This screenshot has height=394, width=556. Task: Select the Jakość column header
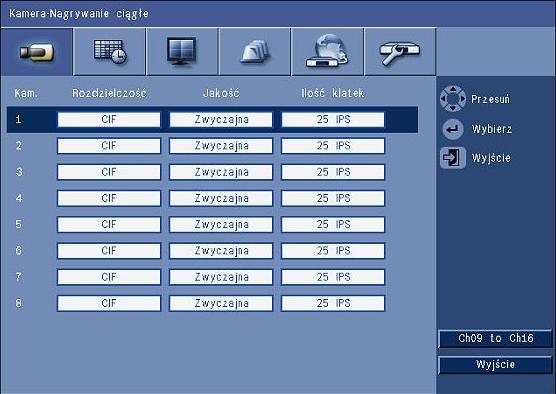221,93
